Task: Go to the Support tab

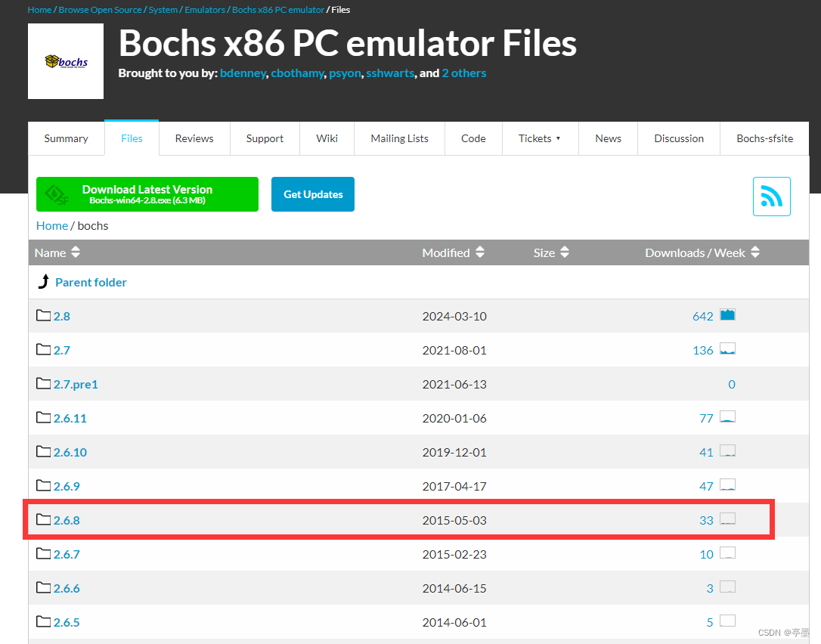Action: click(265, 138)
